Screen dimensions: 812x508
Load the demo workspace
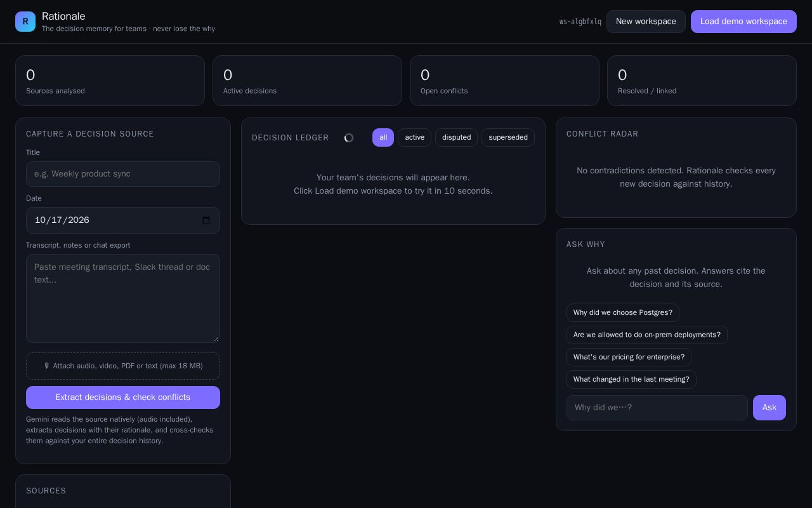tap(743, 22)
